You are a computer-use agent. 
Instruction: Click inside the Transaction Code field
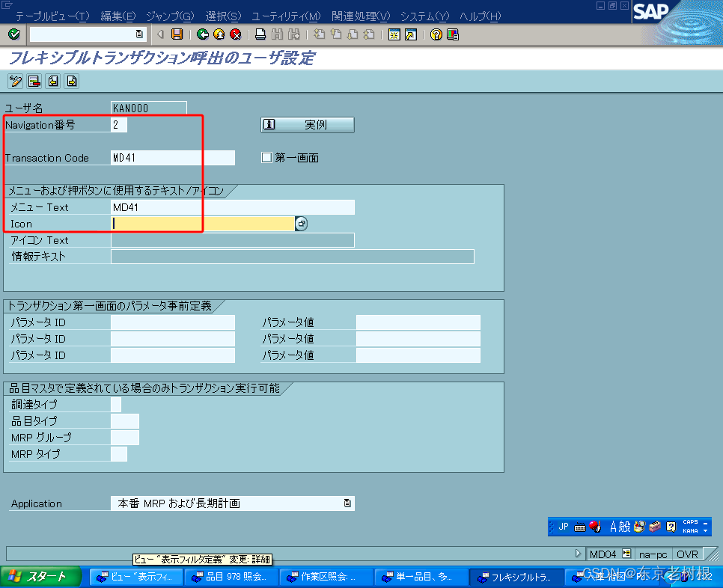click(172, 158)
